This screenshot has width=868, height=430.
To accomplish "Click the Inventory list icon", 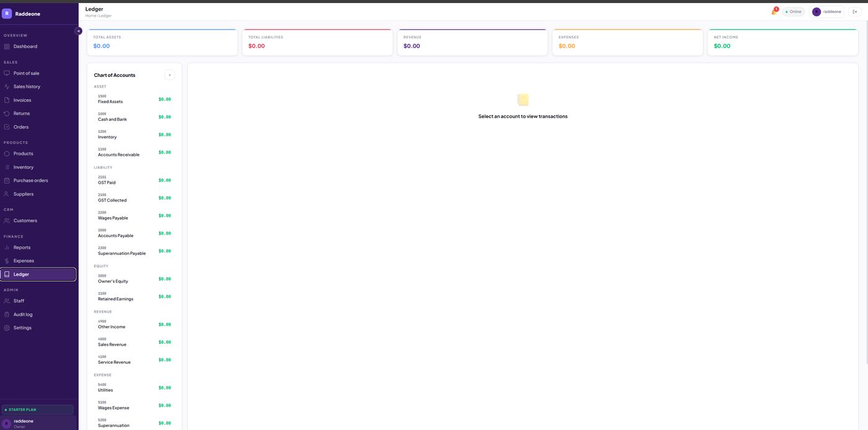I will coord(7,168).
